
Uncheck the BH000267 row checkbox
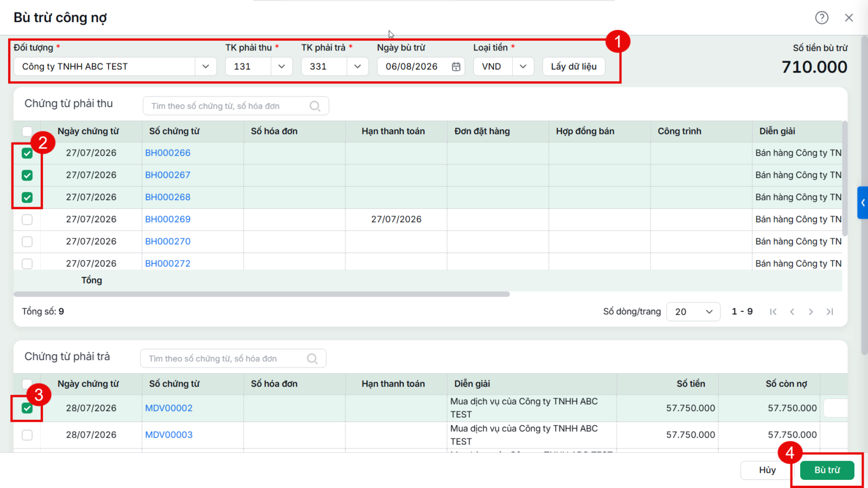tap(27, 175)
